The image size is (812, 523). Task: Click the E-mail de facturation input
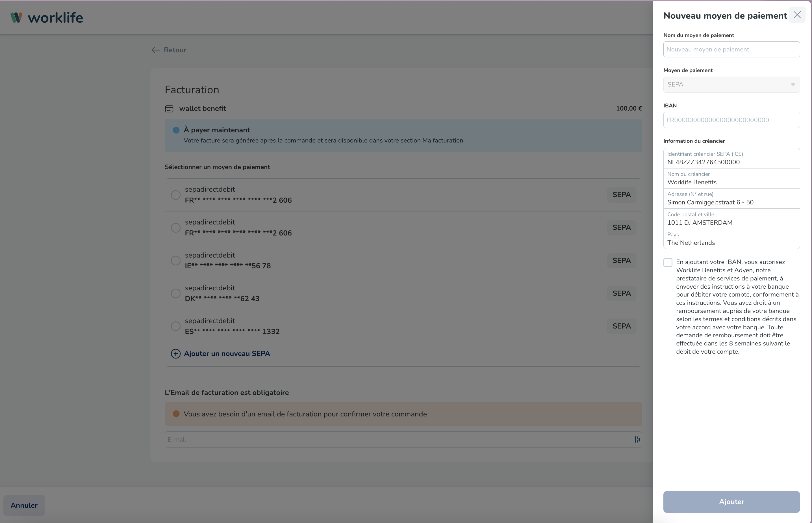[397, 439]
